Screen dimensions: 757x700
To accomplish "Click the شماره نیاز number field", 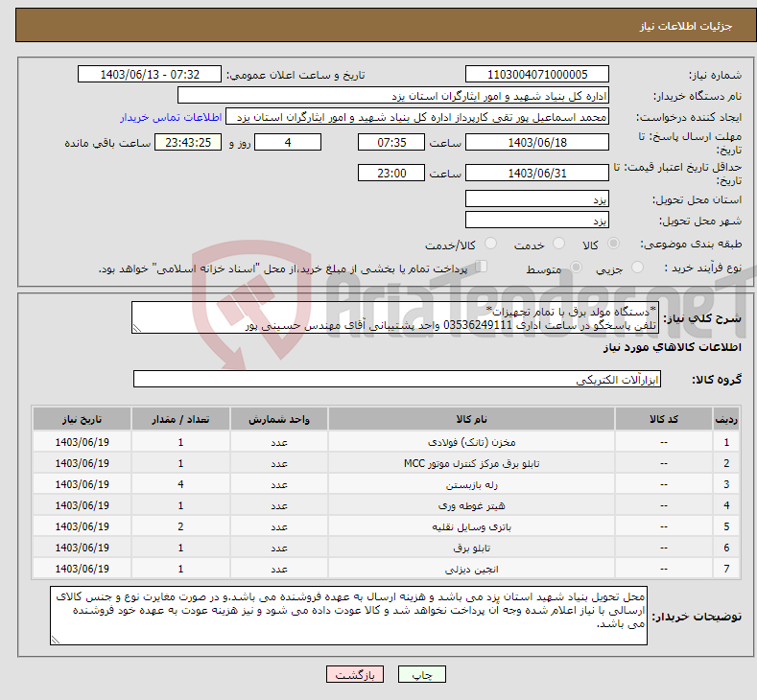I will [x=537, y=74].
